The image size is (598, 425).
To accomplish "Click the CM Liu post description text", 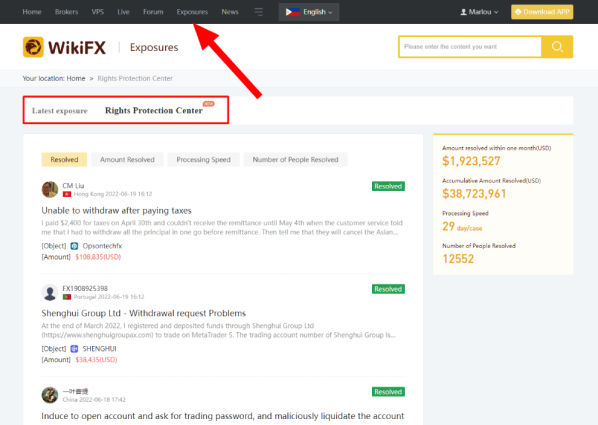I will [222, 227].
